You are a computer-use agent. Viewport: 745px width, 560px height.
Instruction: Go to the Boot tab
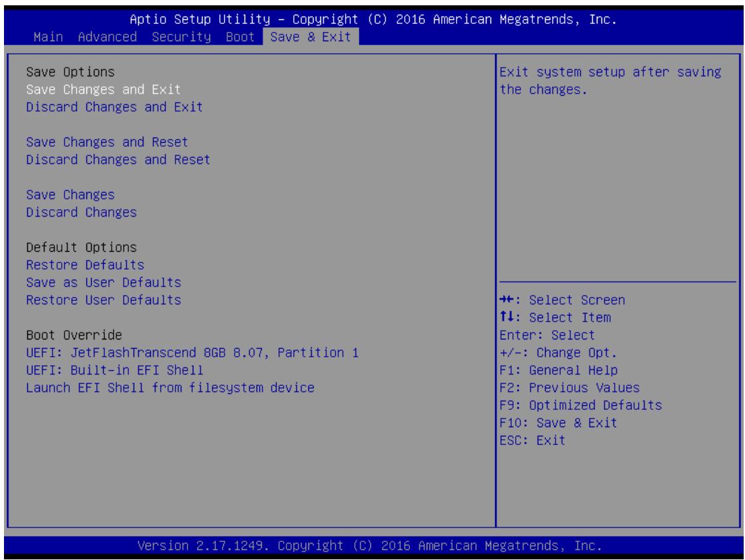[x=240, y=37]
